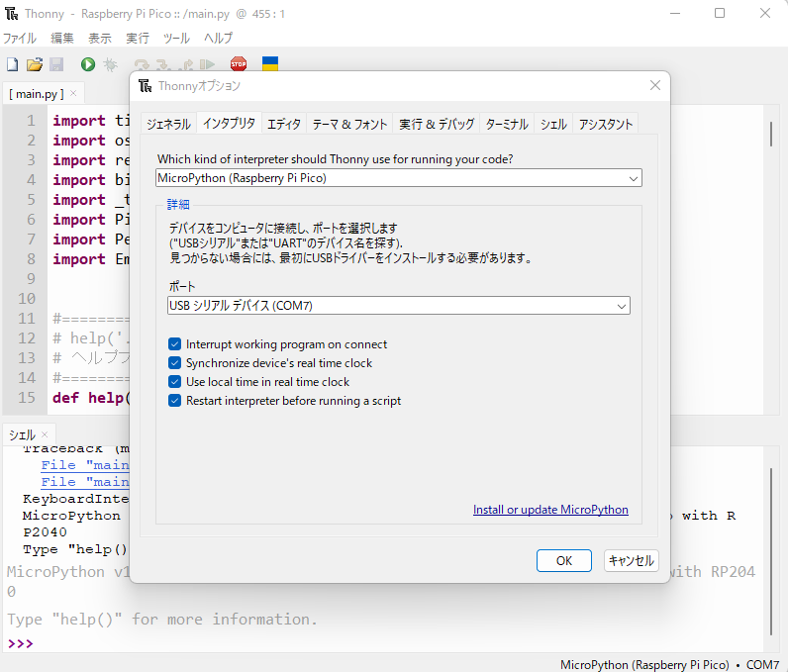Switch to the シェル options tab
788x672 pixels.
[553, 124]
